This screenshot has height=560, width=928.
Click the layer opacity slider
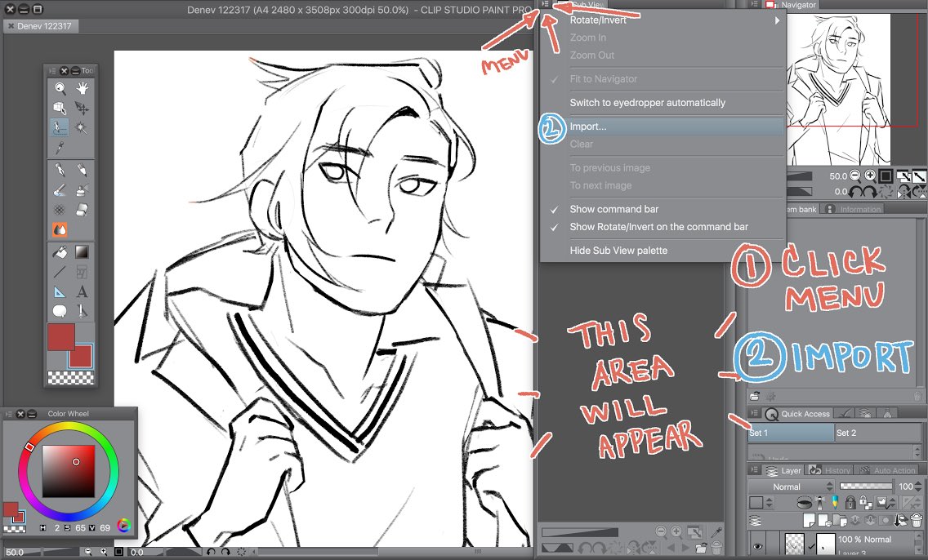coord(866,486)
